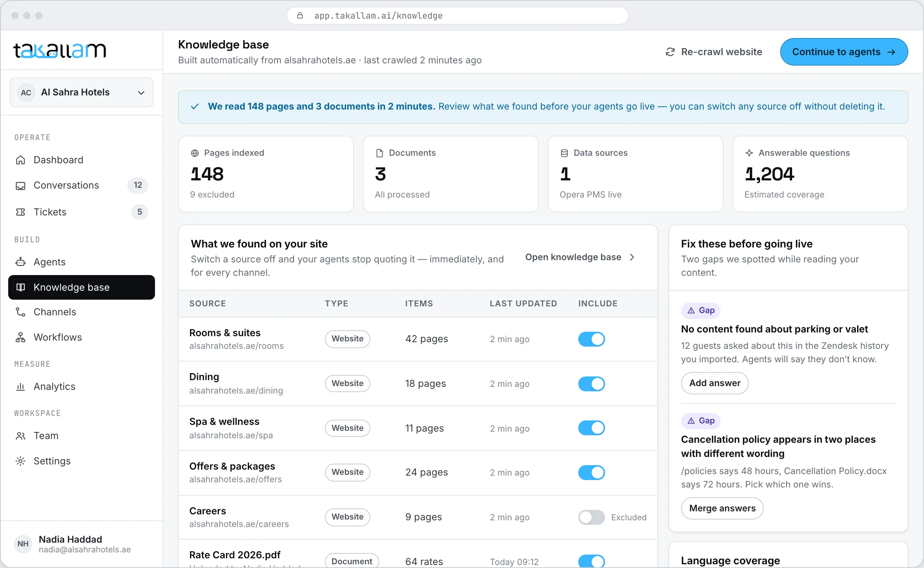Open the Tickets section
The image size is (924, 568).
[82, 212]
